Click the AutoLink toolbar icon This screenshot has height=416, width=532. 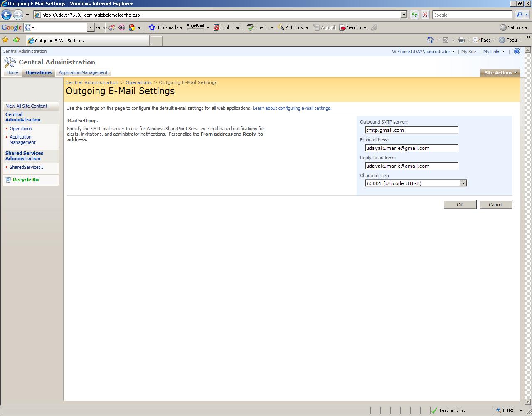pos(281,27)
